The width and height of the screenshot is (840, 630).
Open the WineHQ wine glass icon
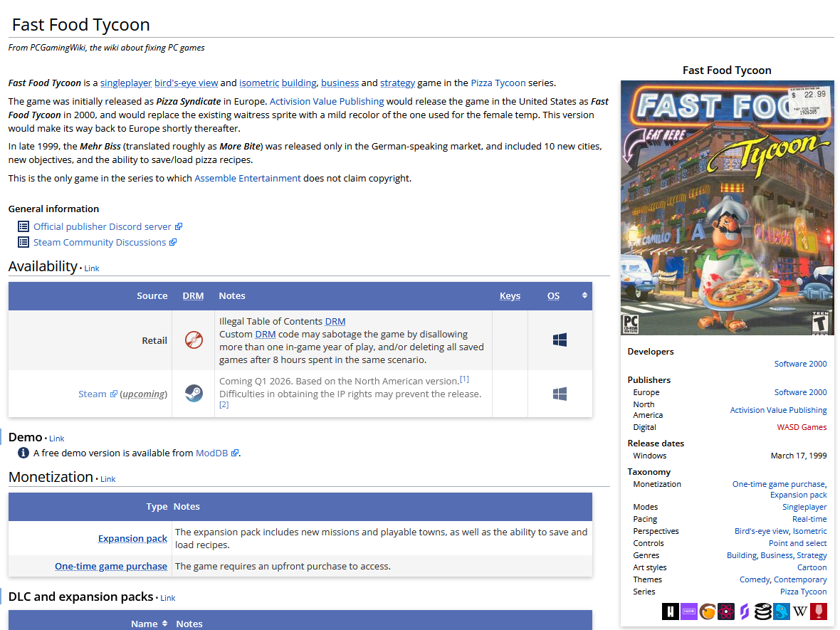pos(819,611)
